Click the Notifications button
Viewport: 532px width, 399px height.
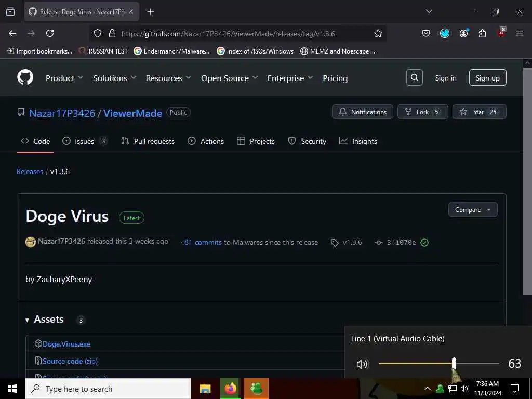(362, 112)
